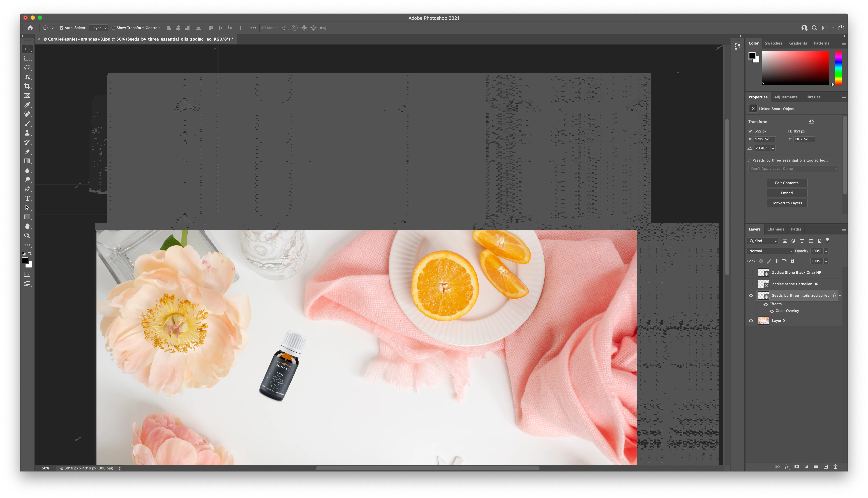Open the Swatches tab
Screen dimensions: 868x498
pos(773,43)
